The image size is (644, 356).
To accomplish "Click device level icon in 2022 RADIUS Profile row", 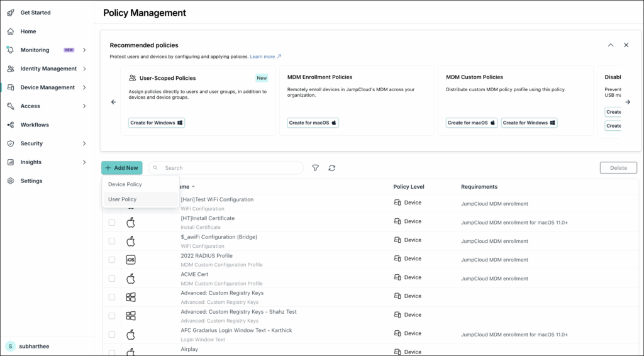I will pyautogui.click(x=397, y=259).
